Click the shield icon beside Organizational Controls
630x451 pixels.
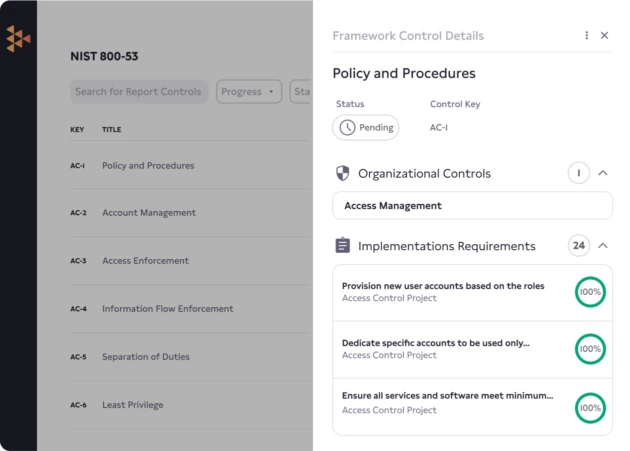pyautogui.click(x=343, y=173)
